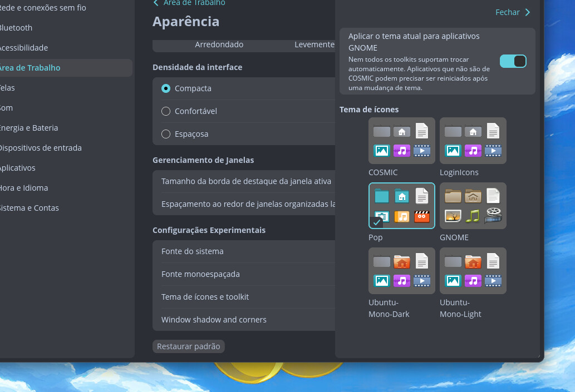Select the COSMIC icon theme
The height and width of the screenshot is (392, 575).
coord(401,141)
